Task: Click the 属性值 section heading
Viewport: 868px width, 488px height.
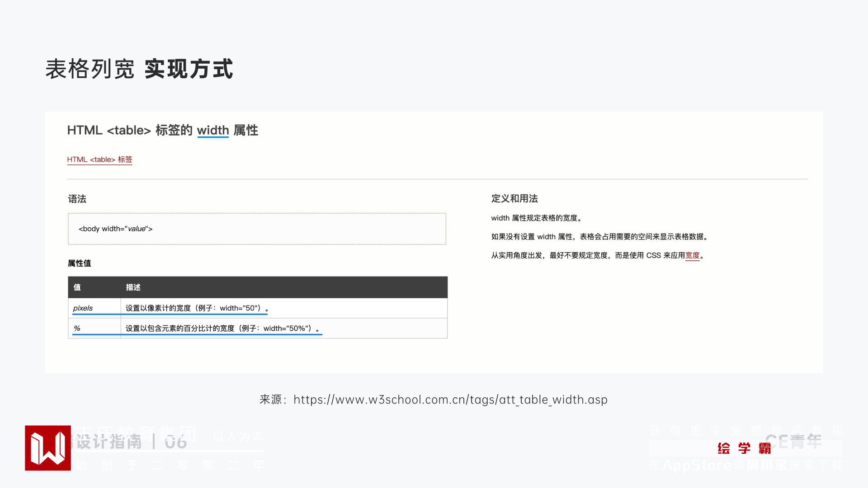Action: 79,263
